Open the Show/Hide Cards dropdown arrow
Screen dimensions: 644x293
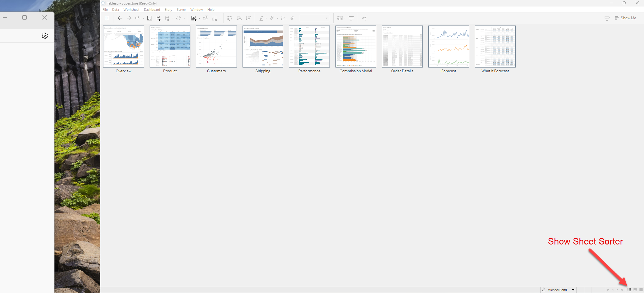345,18
